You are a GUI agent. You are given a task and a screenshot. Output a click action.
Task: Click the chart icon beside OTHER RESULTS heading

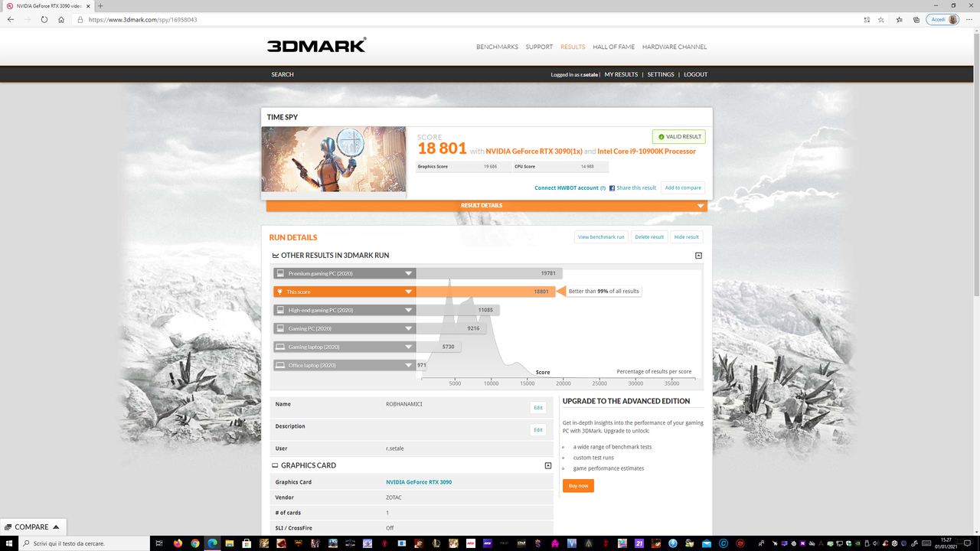(274, 255)
